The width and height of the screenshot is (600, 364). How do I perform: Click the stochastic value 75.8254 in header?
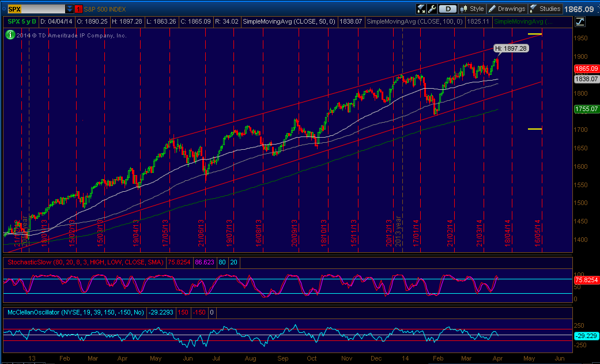coord(178,262)
